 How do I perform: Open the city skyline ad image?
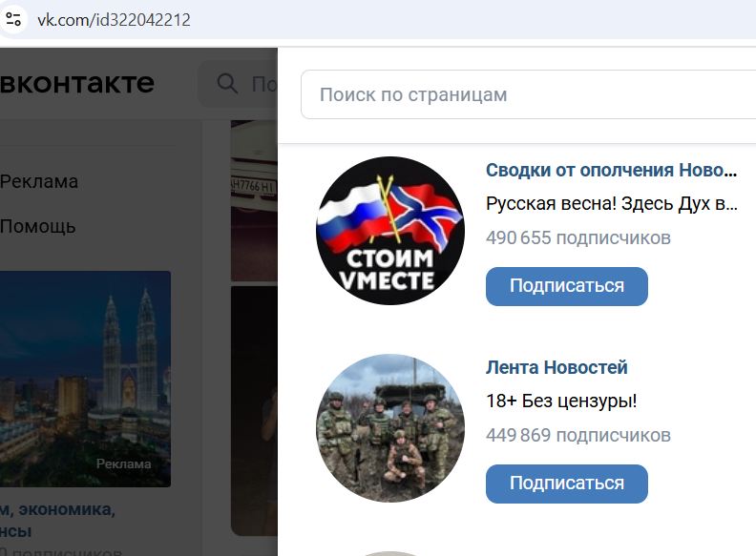(85, 380)
